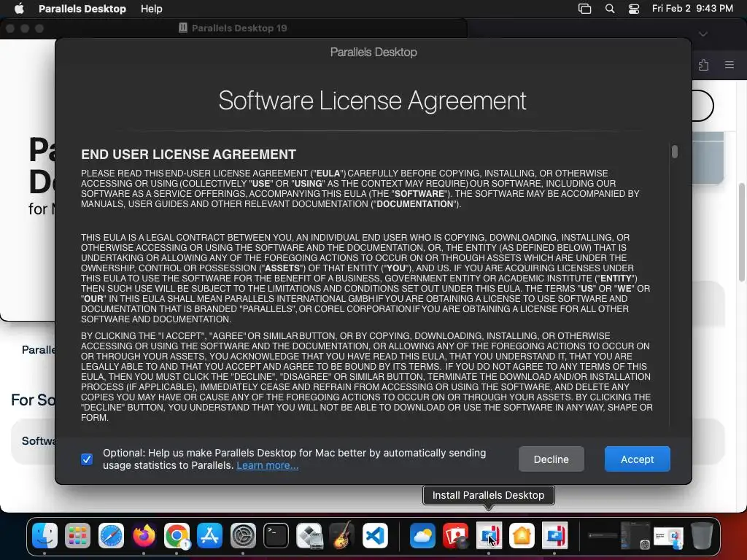Image resolution: width=747 pixels, height=560 pixels.
Task: Decline the license agreement
Action: tap(551, 459)
